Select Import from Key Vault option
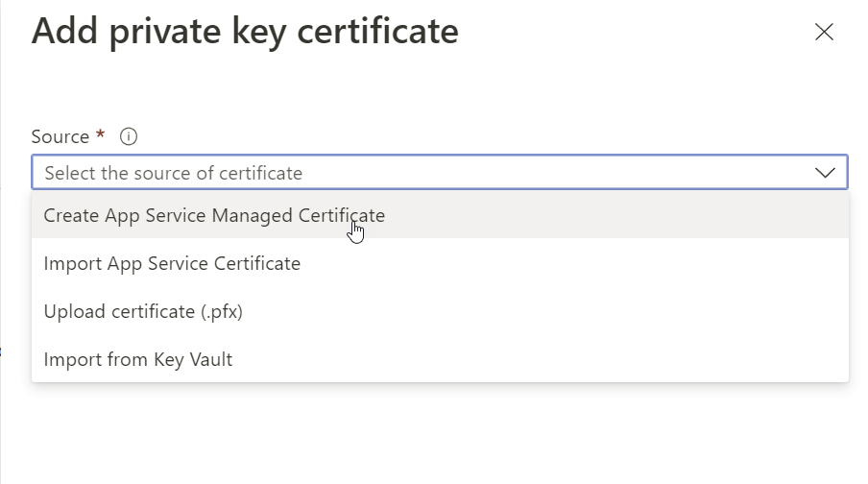This screenshot has height=484, width=868. (x=440, y=359)
